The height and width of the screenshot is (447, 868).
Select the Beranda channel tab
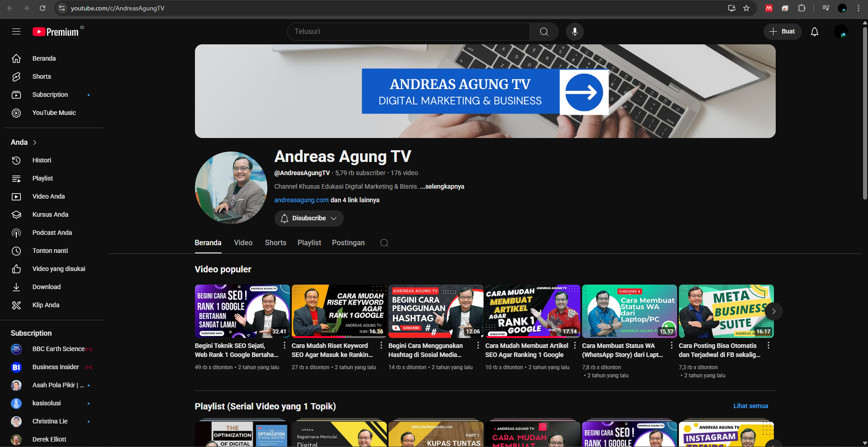click(x=208, y=243)
